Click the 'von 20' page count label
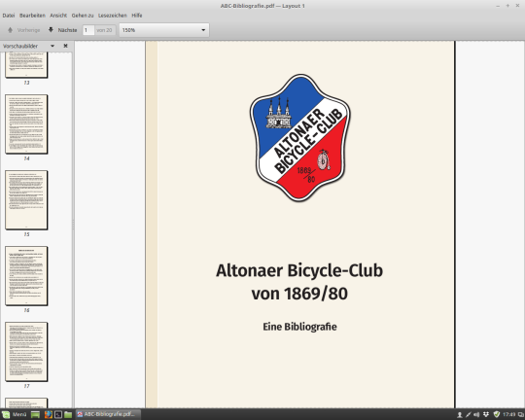The height and width of the screenshot is (420, 525). 104,30
